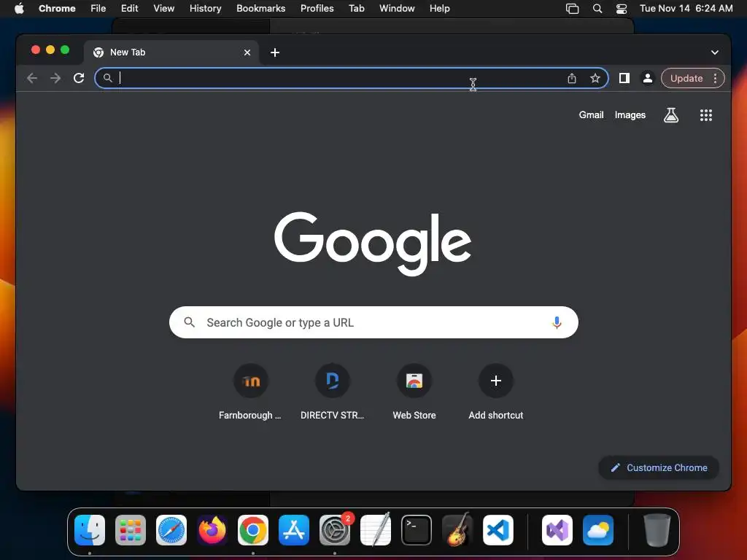
Task: Select the New Tab tab
Action: point(171,52)
